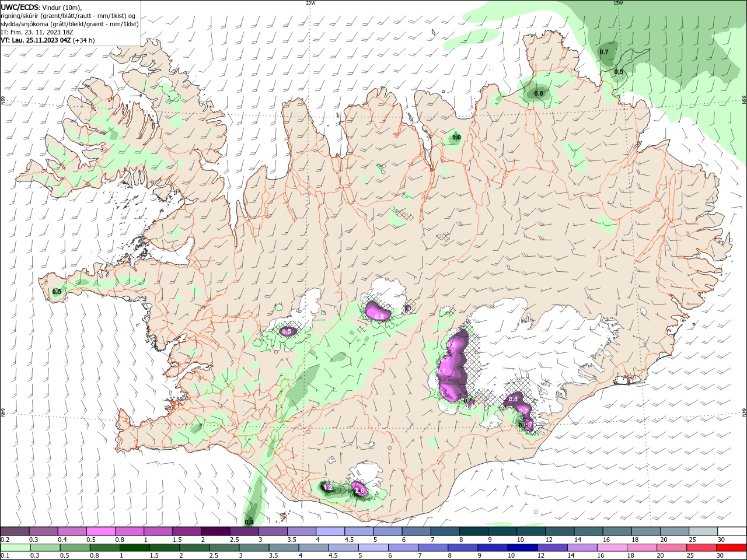Pick the medium green 0.5–0.8 swatch, lower legend
The width and height of the screenshot is (747, 560).
click(75, 548)
